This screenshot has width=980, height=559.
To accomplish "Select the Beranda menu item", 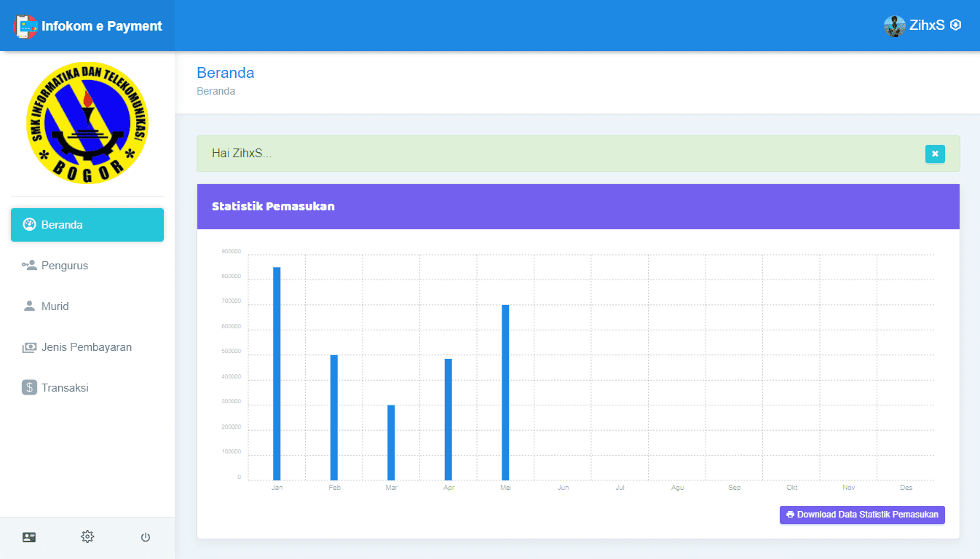I will [x=87, y=225].
